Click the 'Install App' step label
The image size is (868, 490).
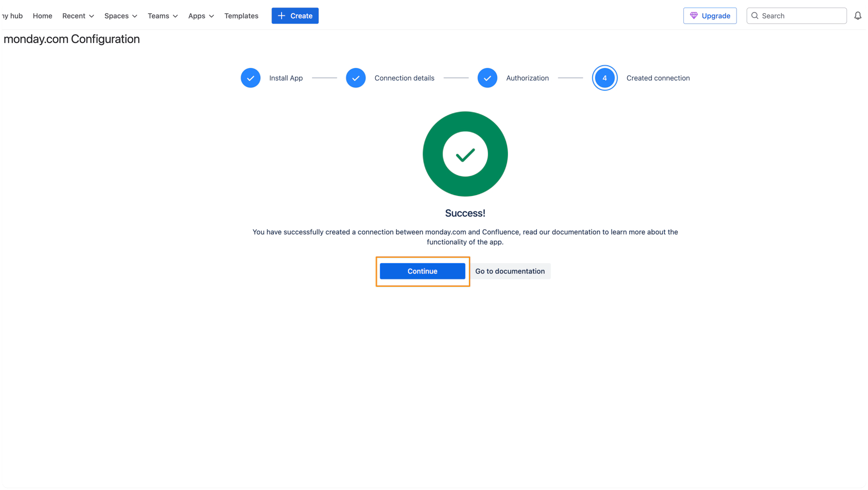[x=286, y=78]
